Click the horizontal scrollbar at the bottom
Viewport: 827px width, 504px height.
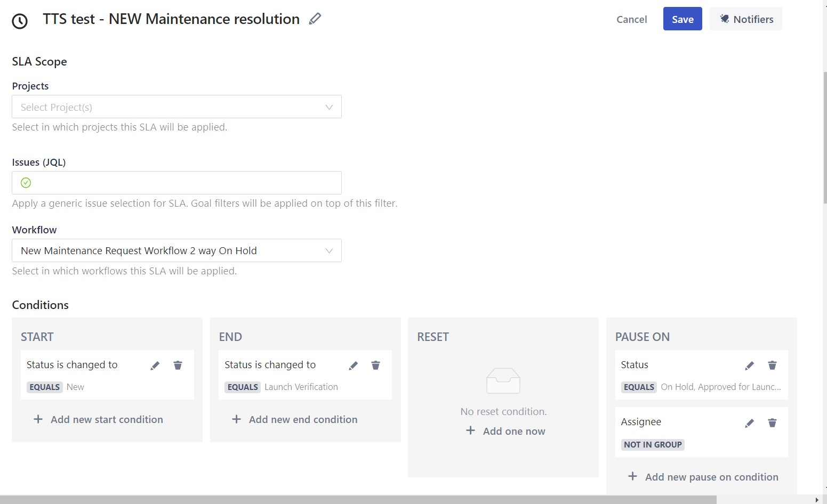coord(358,500)
